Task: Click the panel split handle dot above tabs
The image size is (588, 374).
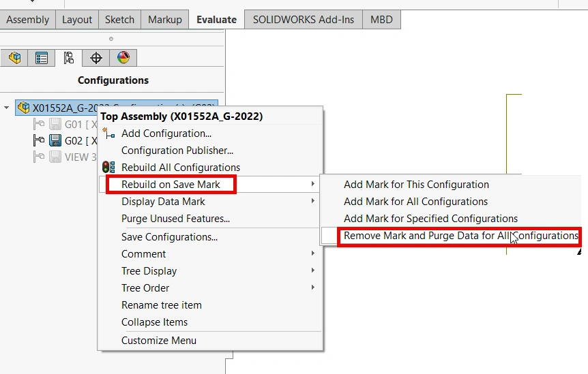Action: pyautogui.click(x=111, y=39)
